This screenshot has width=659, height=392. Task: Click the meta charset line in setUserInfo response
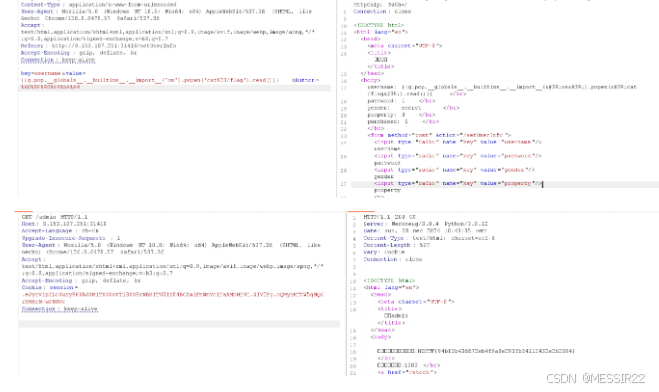click(405, 46)
